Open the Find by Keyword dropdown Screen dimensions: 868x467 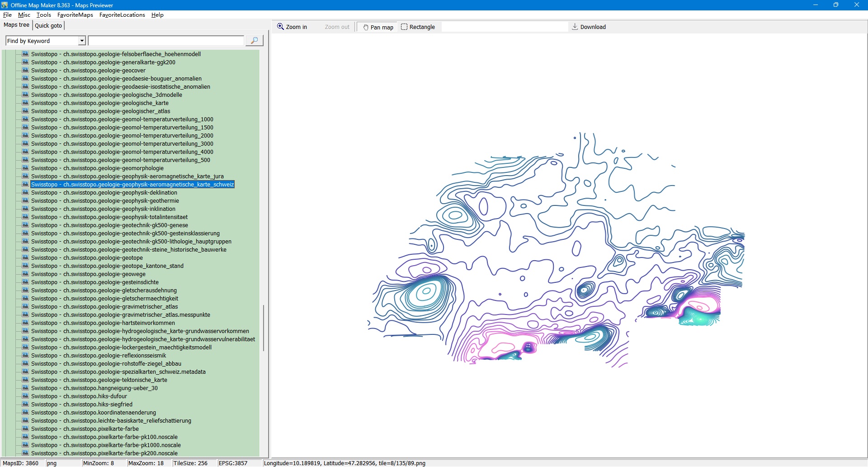coord(82,41)
